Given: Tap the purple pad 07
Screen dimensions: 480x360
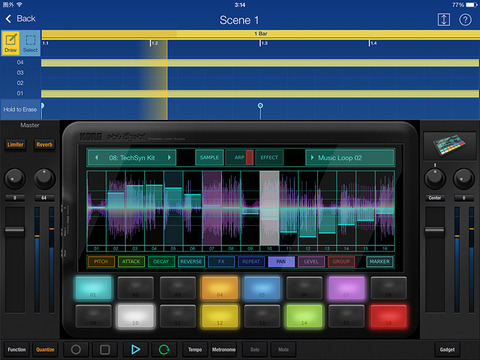Looking at the screenshot, I should point(346,288).
